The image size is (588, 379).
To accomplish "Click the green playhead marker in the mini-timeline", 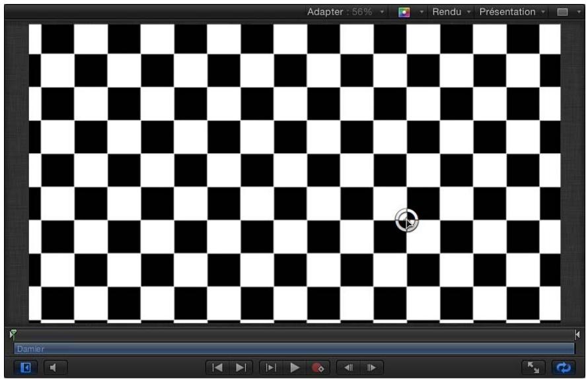I will 13,333.
